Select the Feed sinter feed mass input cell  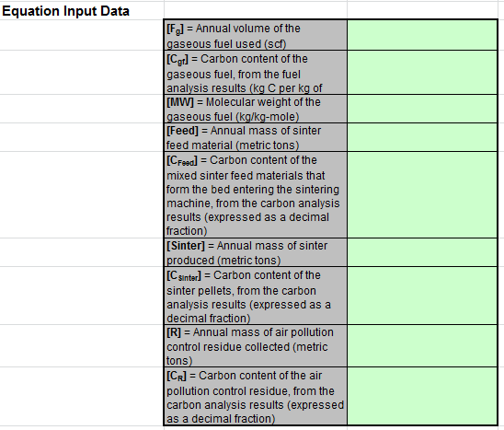point(422,137)
